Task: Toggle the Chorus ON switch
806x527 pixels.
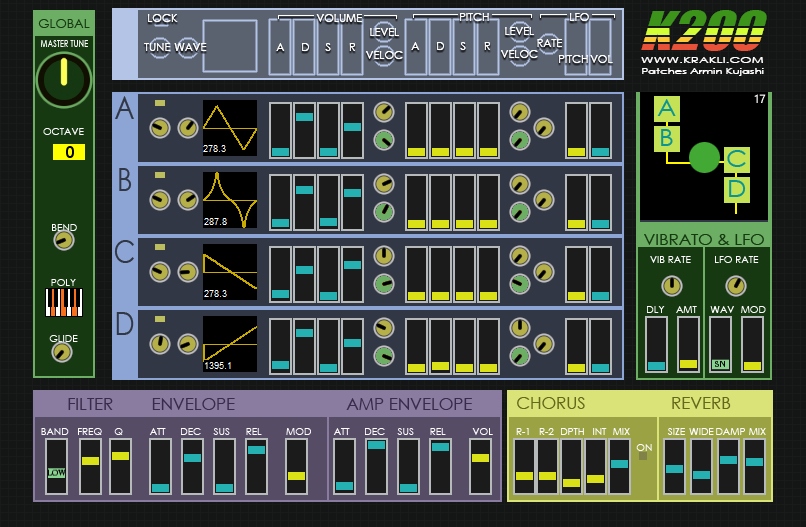Action: (643, 457)
